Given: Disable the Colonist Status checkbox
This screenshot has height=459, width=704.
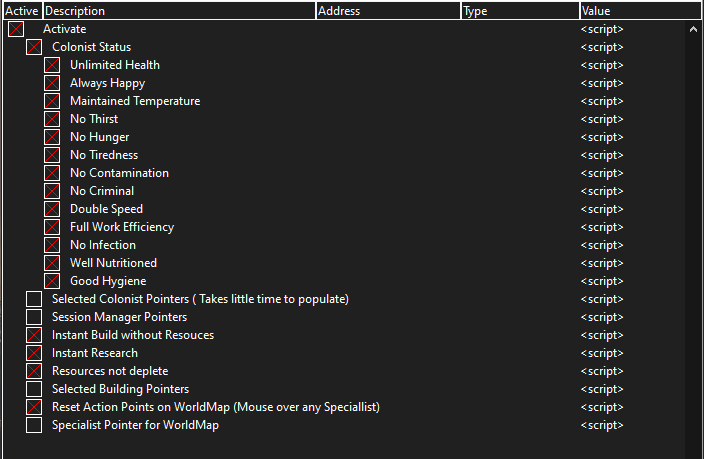Looking at the screenshot, I should coord(34,47).
